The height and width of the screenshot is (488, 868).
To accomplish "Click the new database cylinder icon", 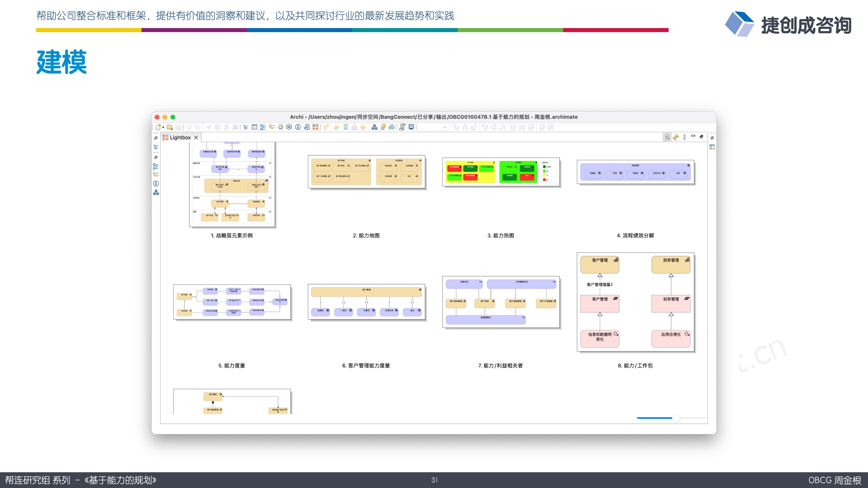I will (326, 127).
